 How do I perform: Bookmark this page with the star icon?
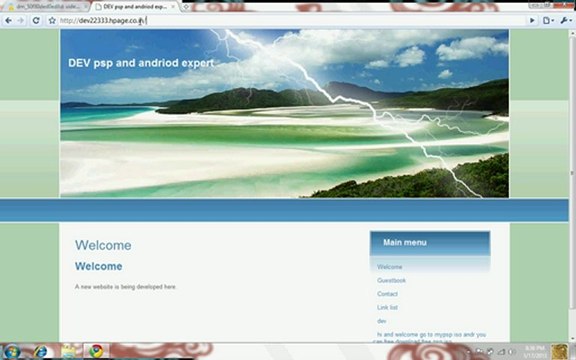[52, 21]
